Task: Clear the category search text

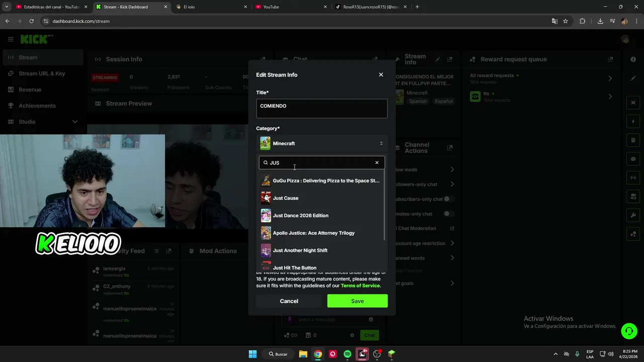Action: coord(377,162)
